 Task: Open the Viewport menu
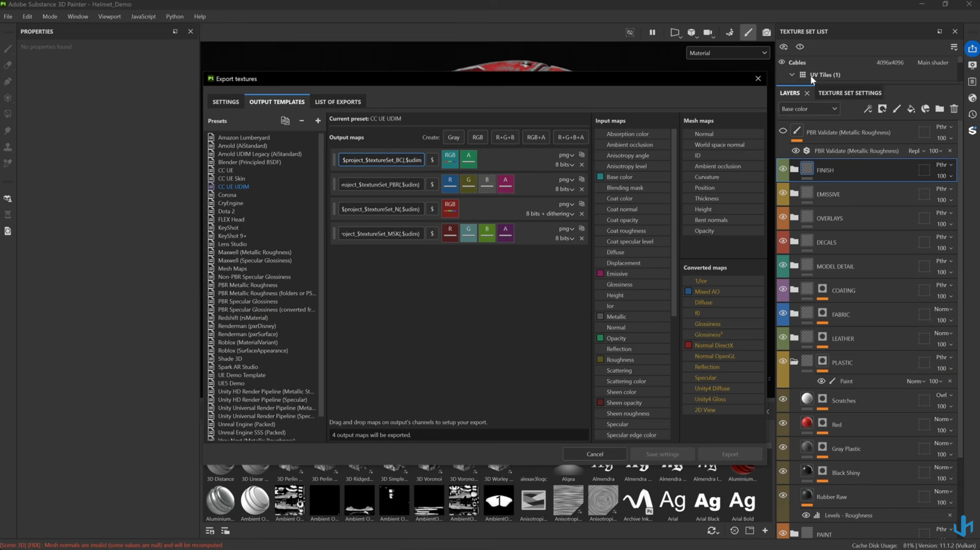point(109,16)
